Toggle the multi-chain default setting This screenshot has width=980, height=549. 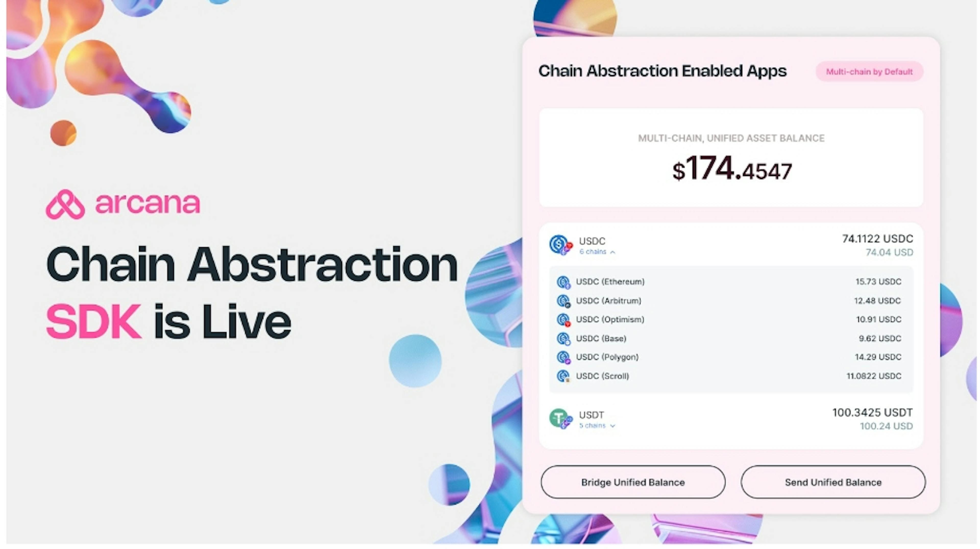(x=869, y=71)
